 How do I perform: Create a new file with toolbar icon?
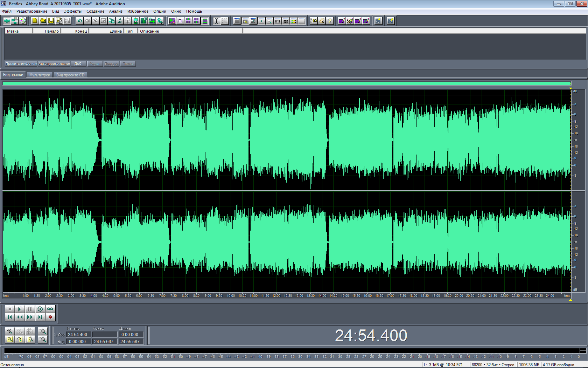(35, 21)
